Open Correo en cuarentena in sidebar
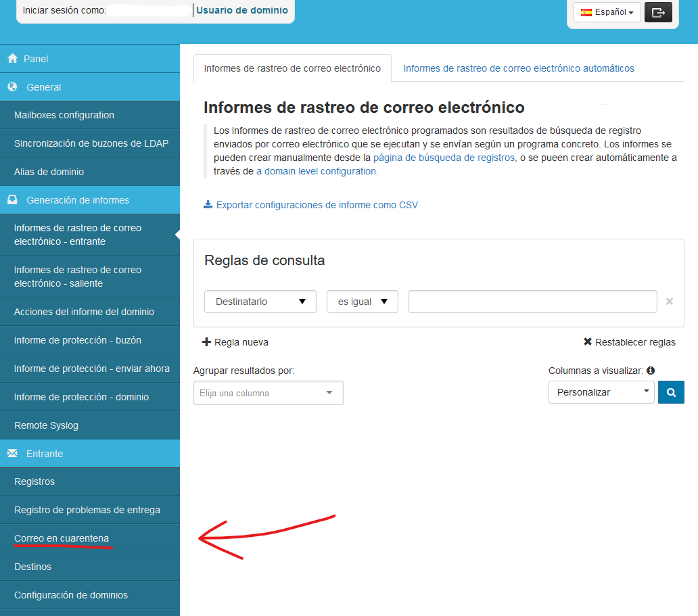 point(62,538)
